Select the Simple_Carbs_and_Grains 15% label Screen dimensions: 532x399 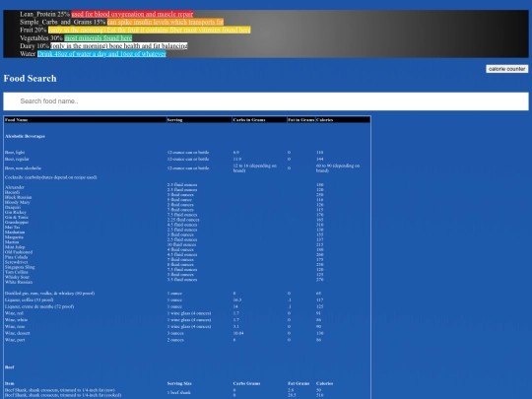(x=63, y=22)
